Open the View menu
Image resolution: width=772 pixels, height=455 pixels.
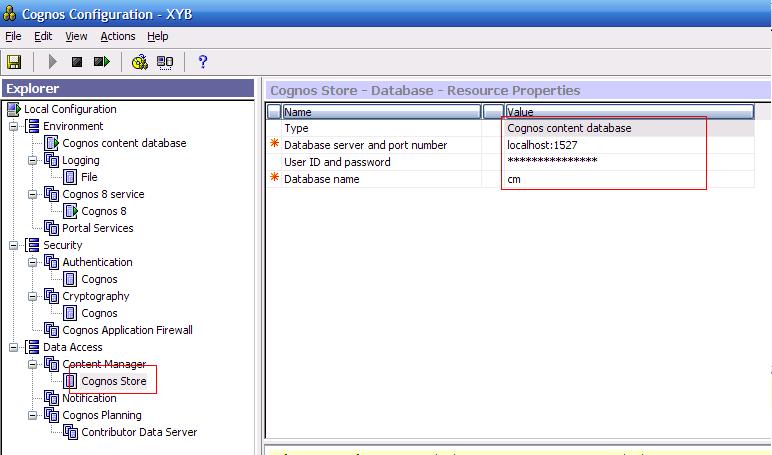[x=76, y=36]
